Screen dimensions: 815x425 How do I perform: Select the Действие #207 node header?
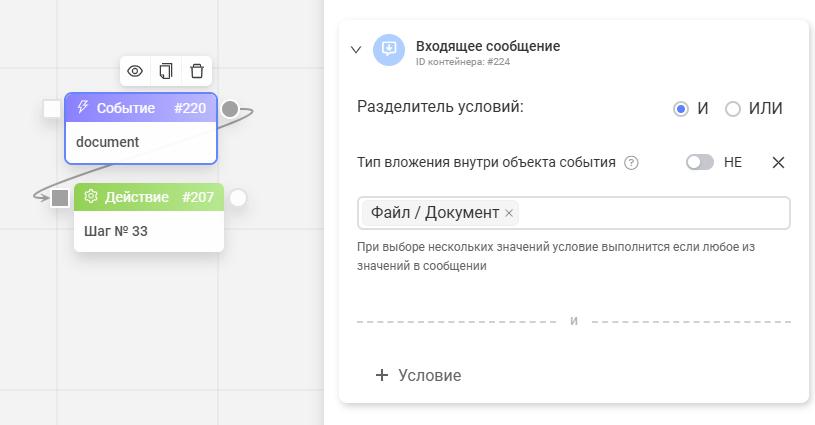[148, 197]
